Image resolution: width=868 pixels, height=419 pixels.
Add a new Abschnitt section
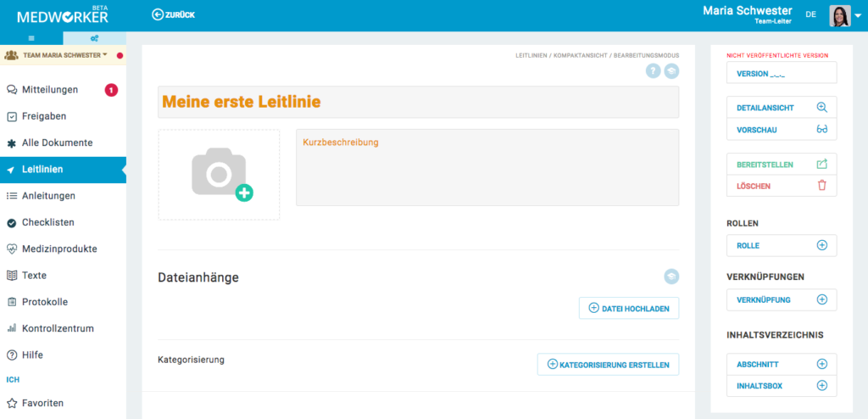coord(781,364)
